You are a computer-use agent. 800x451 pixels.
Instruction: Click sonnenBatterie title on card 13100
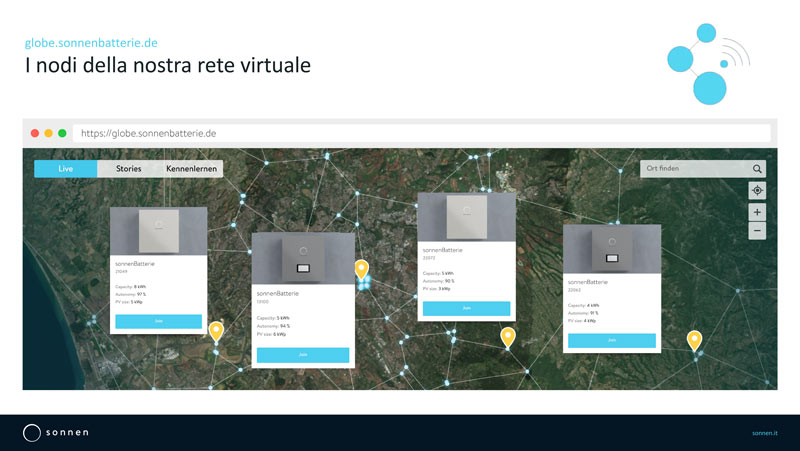[x=278, y=293]
